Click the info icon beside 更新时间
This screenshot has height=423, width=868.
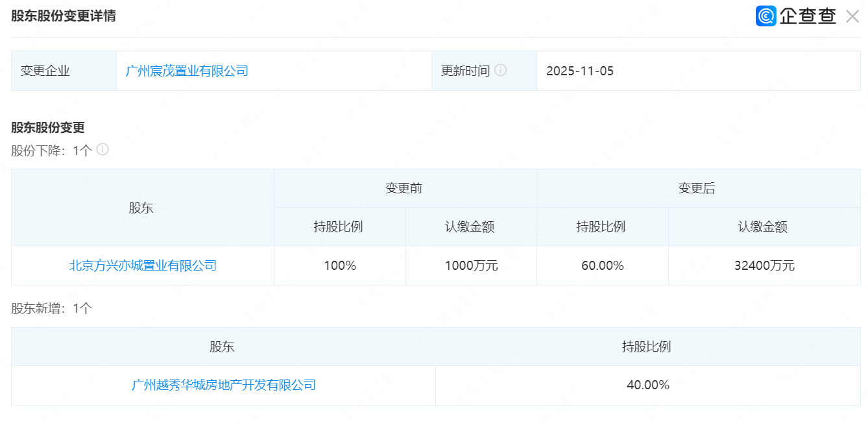pos(500,70)
